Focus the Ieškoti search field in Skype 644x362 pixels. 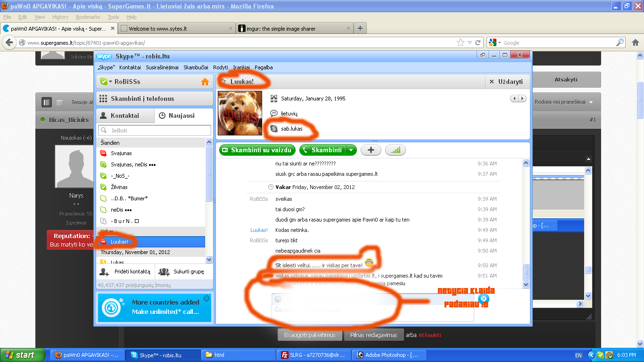[155, 130]
